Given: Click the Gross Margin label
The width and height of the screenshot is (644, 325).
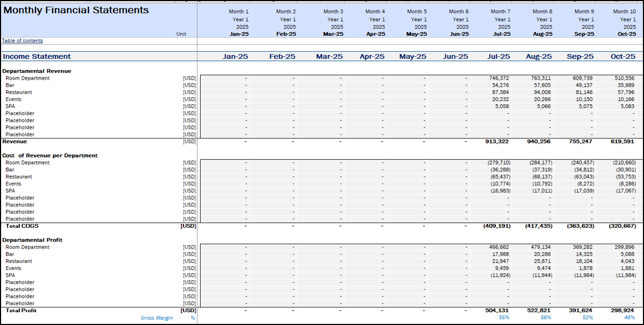Looking at the screenshot, I should 157,318.
